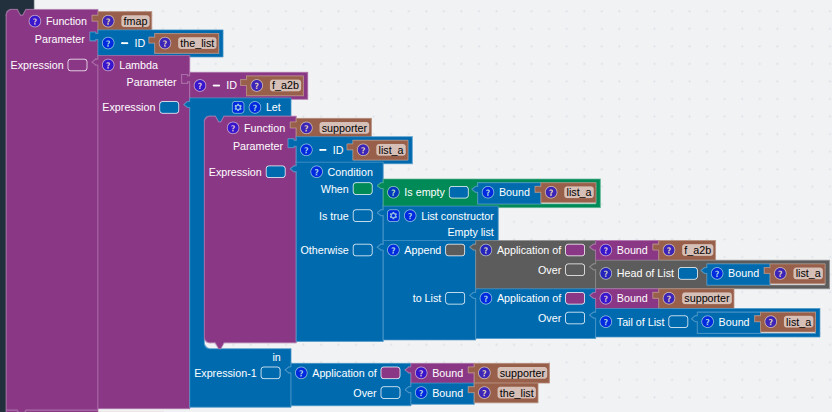Open help for the fmap name field
Screen dimensions: 832x412
[108, 21]
